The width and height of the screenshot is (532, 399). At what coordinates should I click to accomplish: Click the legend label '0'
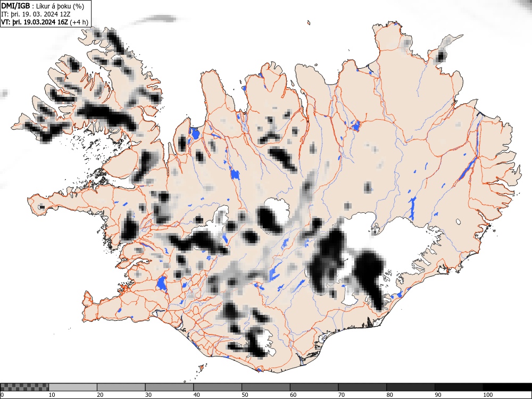[2, 395]
